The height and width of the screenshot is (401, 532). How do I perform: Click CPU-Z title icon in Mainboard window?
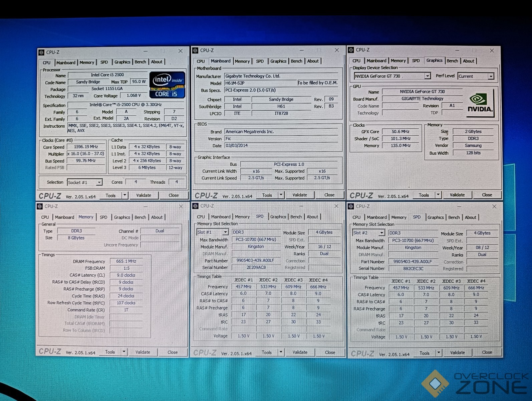(195, 50)
